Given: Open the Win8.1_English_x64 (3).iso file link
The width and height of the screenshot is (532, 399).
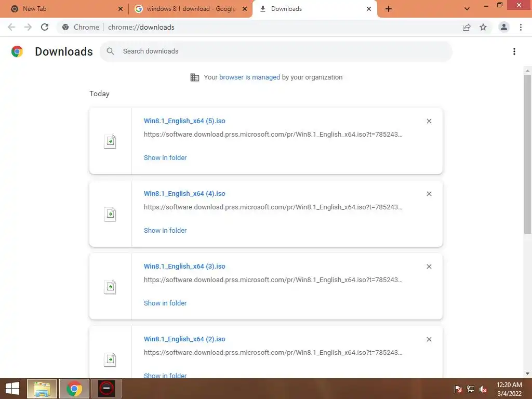Looking at the screenshot, I should tap(184, 267).
